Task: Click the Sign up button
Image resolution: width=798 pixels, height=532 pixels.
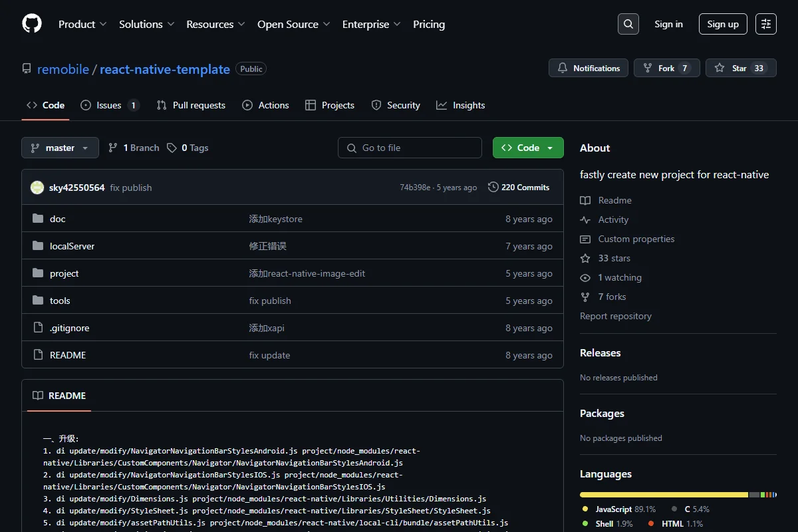Action: 723,24
